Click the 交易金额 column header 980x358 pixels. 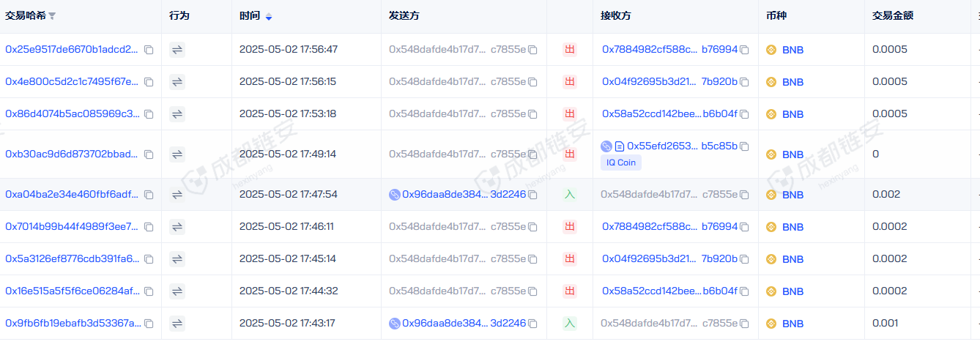coord(893,16)
